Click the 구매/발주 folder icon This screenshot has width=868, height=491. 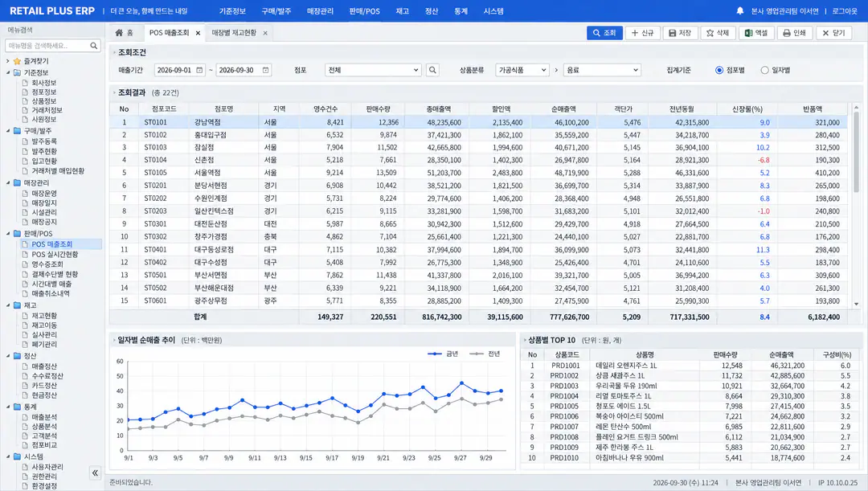pyautogui.click(x=17, y=131)
